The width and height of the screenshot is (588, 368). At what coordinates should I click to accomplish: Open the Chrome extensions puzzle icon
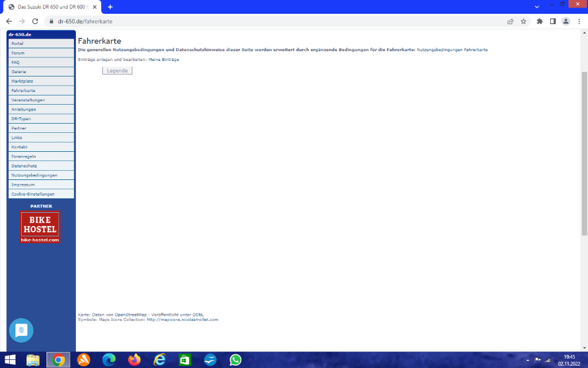coord(540,21)
